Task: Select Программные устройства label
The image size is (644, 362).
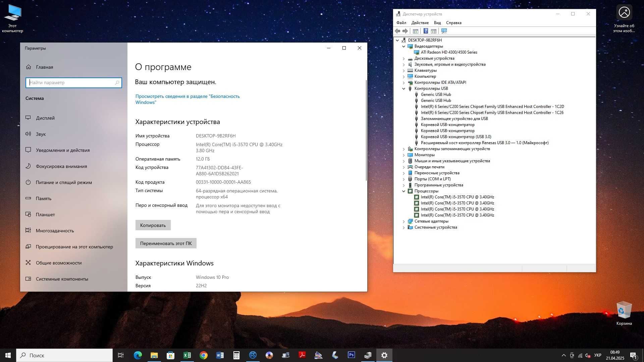Action: [x=439, y=185]
